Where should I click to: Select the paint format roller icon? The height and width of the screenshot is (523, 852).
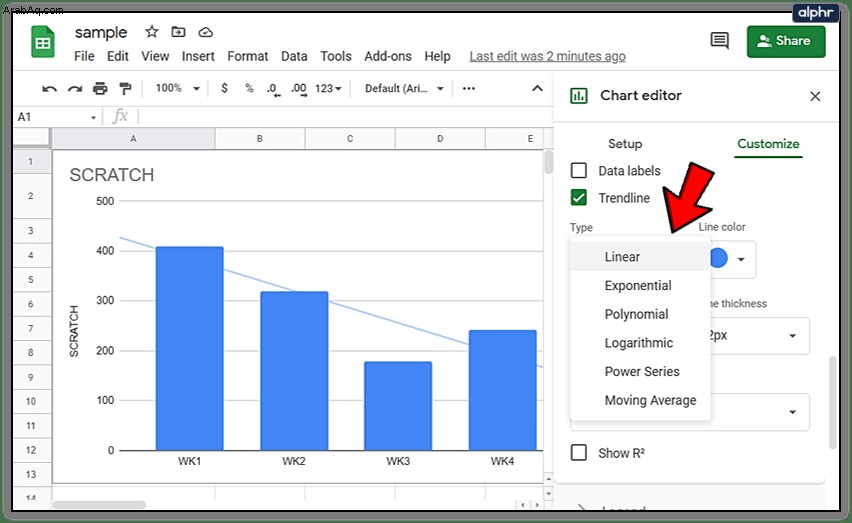click(x=126, y=88)
